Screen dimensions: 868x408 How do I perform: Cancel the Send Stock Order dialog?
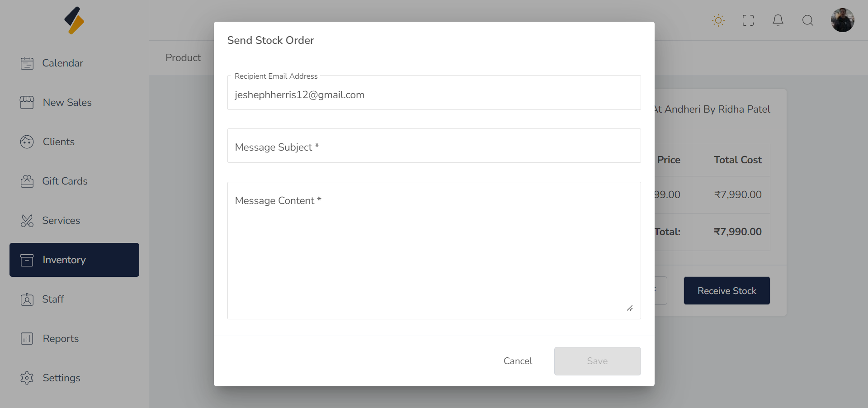coord(518,361)
